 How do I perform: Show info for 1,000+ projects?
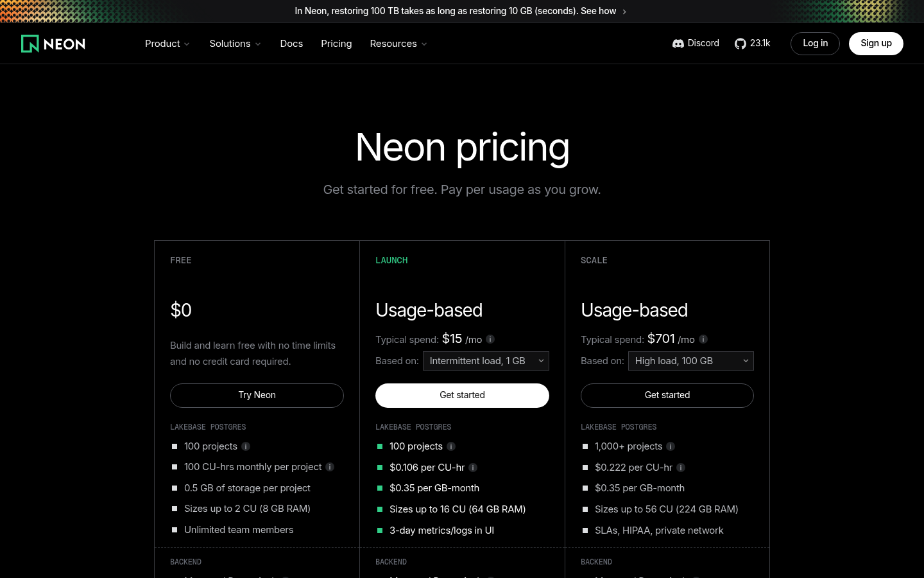click(x=671, y=446)
